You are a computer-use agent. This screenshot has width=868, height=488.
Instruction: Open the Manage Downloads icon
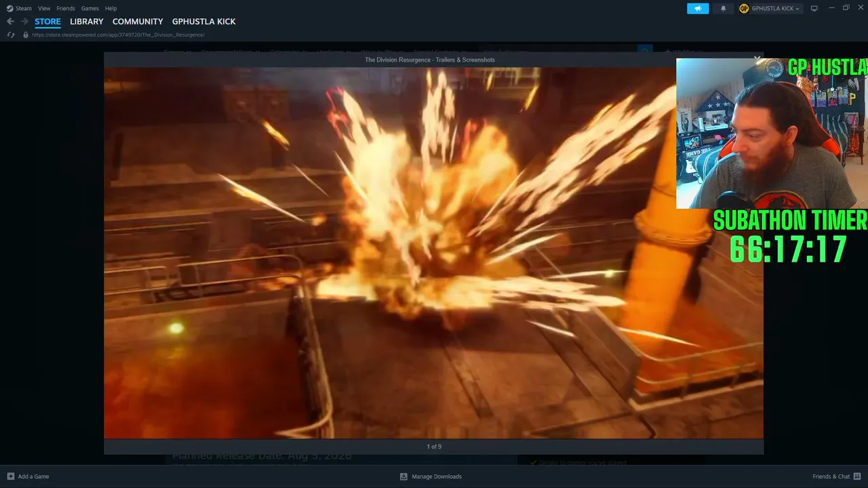click(403, 476)
